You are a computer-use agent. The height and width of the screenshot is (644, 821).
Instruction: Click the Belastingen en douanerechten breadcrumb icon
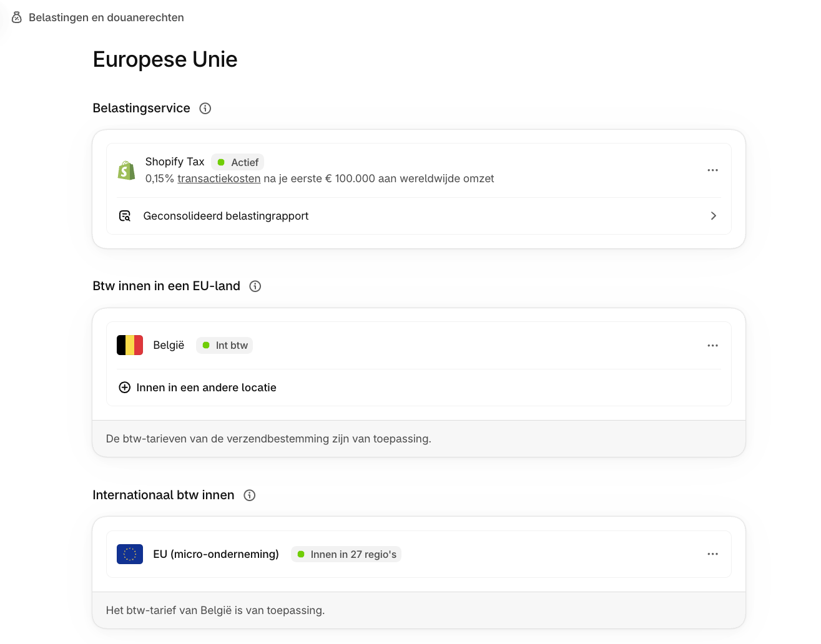17,17
